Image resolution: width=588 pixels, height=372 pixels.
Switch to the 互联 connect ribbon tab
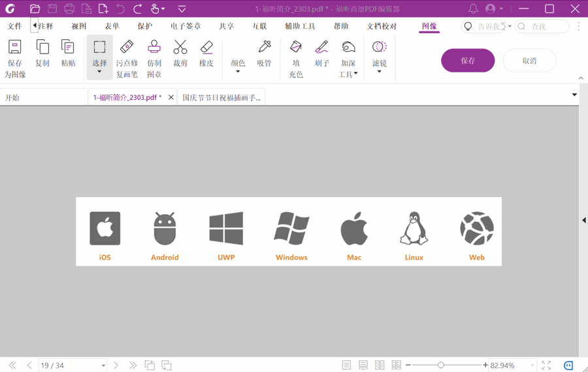pyautogui.click(x=259, y=26)
